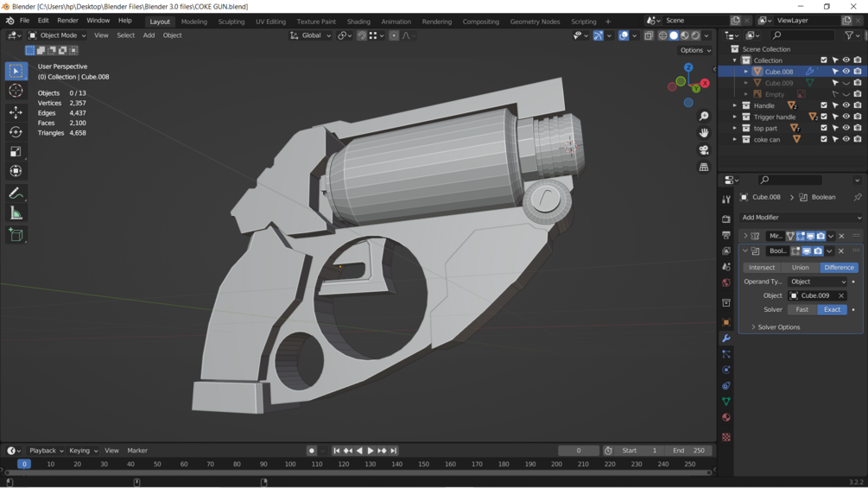The width and height of the screenshot is (868, 488).
Task: Open the Global transform orientation dropdown
Action: pos(311,35)
